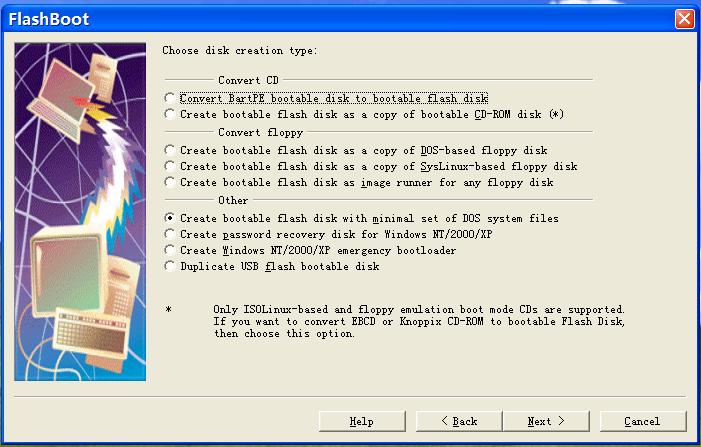Click the "Convert floppy" group heading
The height and width of the screenshot is (447, 701).
tap(254, 132)
